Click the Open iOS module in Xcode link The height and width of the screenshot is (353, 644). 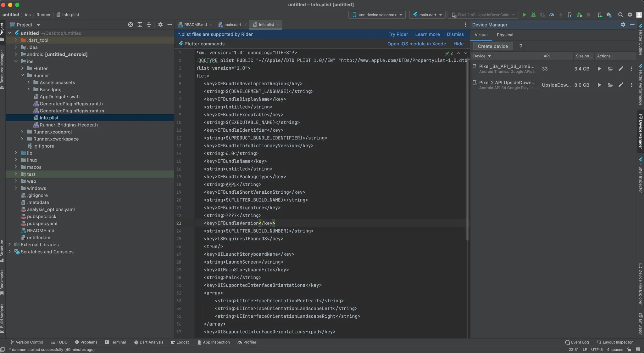pos(416,44)
